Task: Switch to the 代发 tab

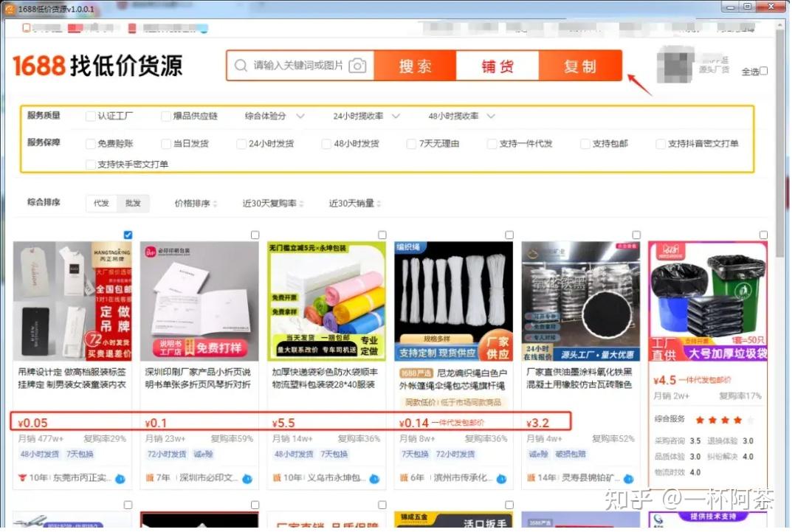Action: pos(101,203)
